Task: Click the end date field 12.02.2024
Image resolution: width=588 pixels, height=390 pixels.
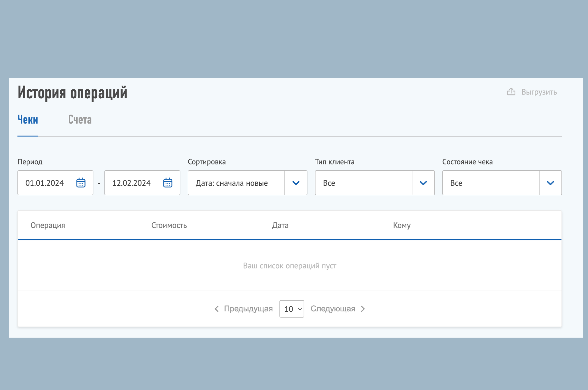Action: click(x=132, y=183)
